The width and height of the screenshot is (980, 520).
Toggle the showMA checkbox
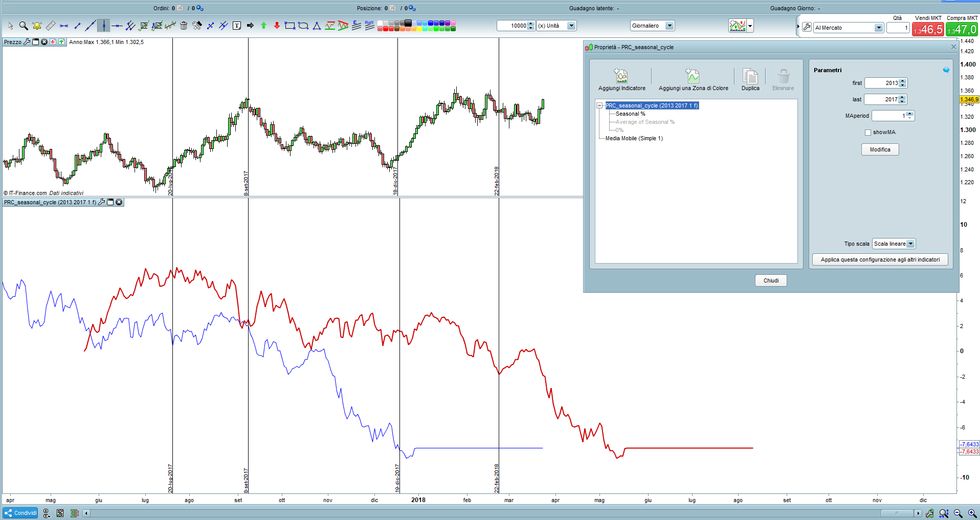pyautogui.click(x=868, y=133)
